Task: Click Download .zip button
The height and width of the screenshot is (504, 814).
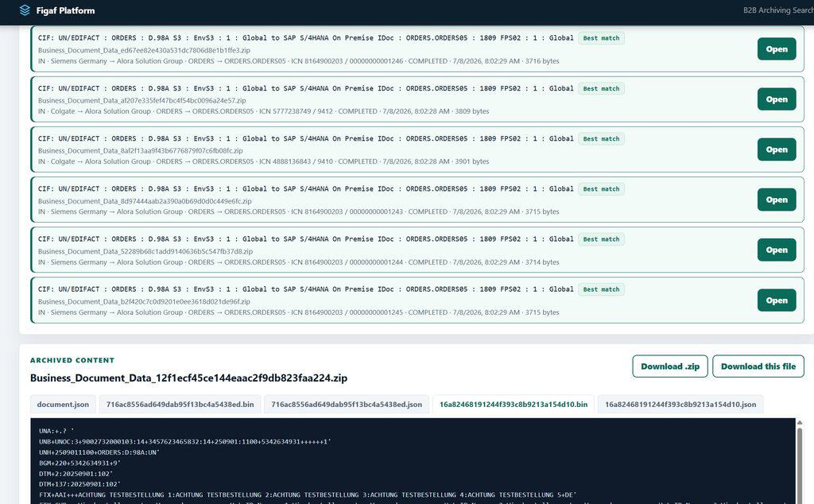Action: click(x=669, y=366)
